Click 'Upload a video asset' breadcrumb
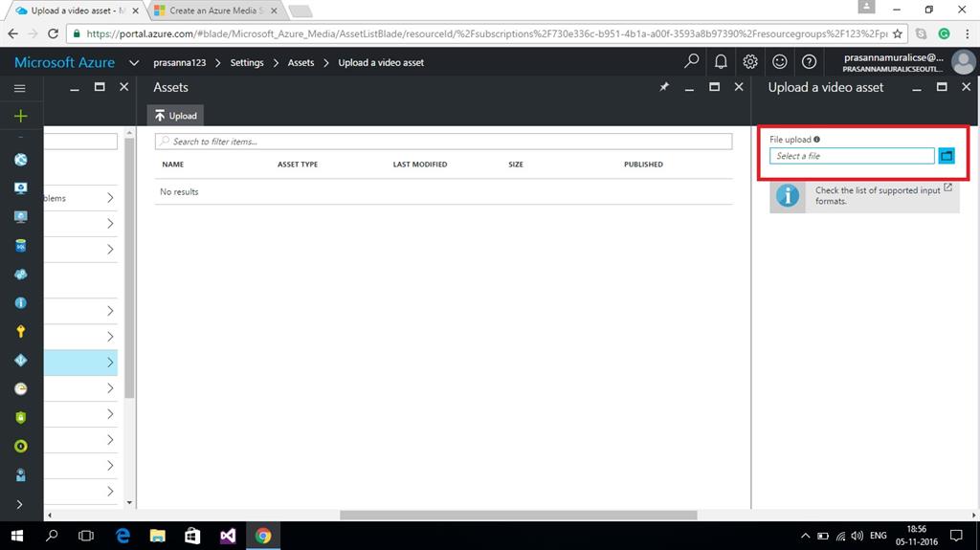Image resolution: width=980 pixels, height=550 pixels. tap(381, 62)
